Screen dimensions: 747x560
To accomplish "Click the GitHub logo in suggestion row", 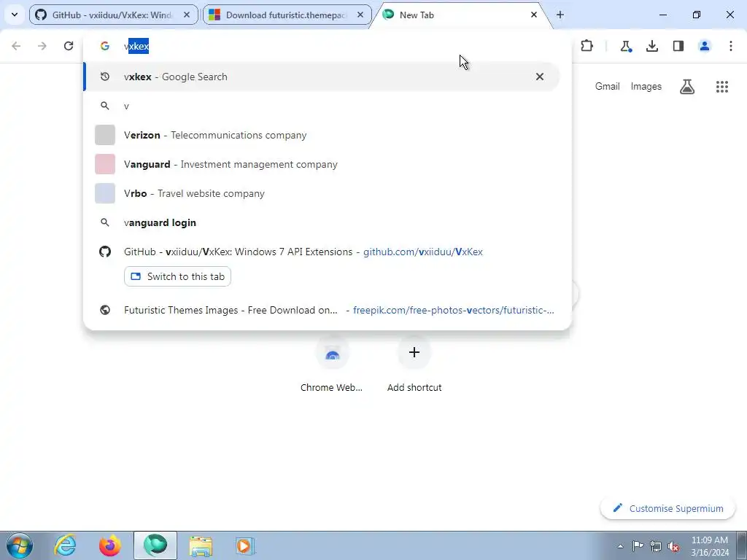I will coord(105,252).
